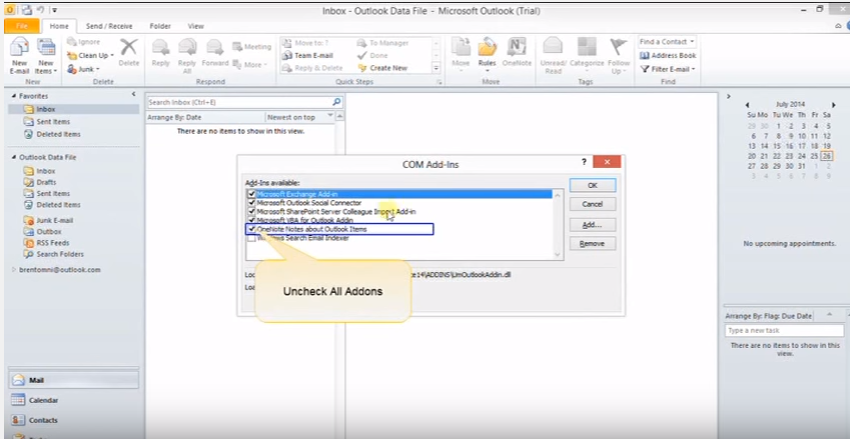Open Calendar in the navigation pane
This screenshot has width=850, height=439.
(73, 400)
